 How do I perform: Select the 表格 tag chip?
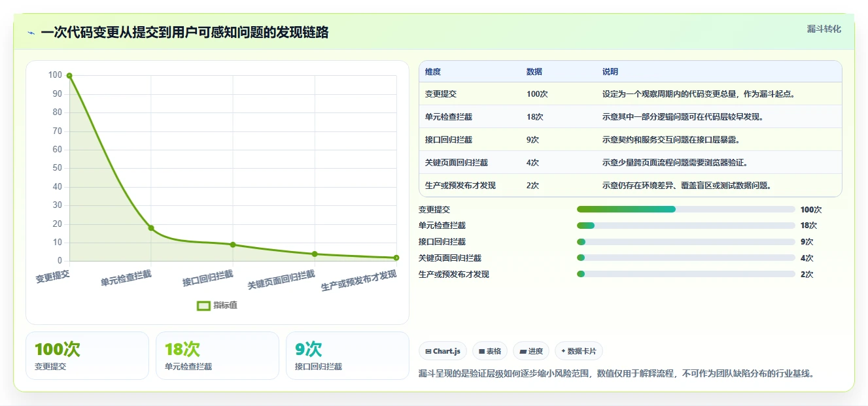coord(490,351)
